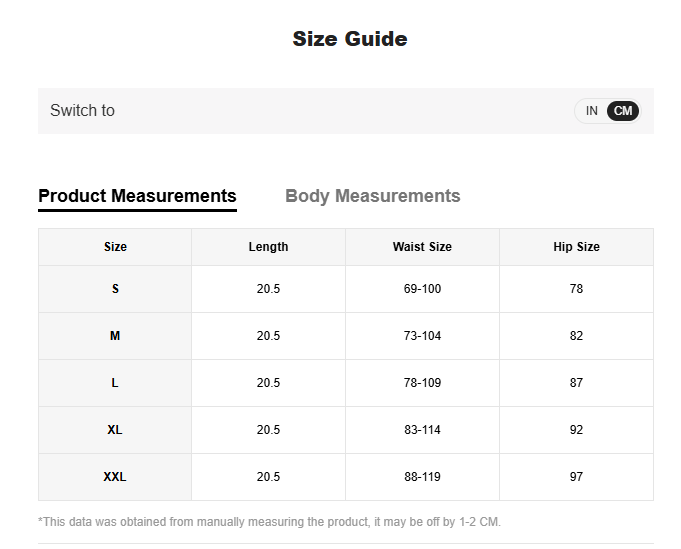The width and height of the screenshot is (681, 549).
Task: Click the manual measurement disclaimer note
Action: tap(269, 522)
